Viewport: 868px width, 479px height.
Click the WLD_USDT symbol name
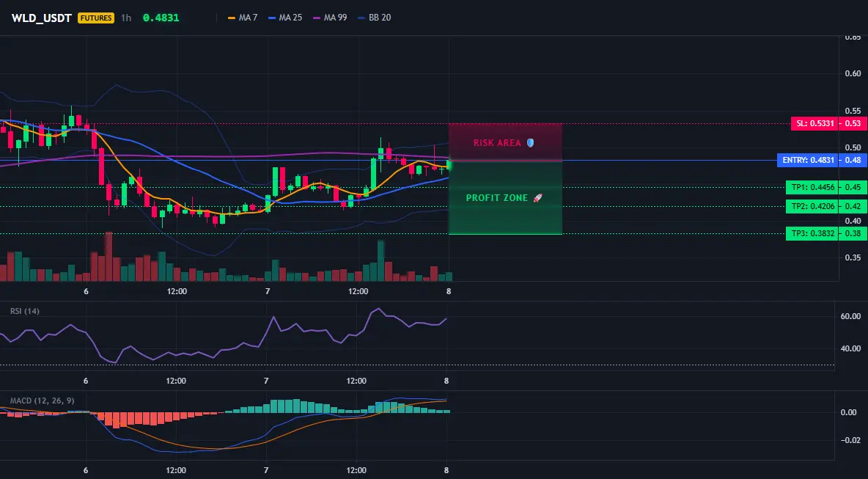coord(42,18)
